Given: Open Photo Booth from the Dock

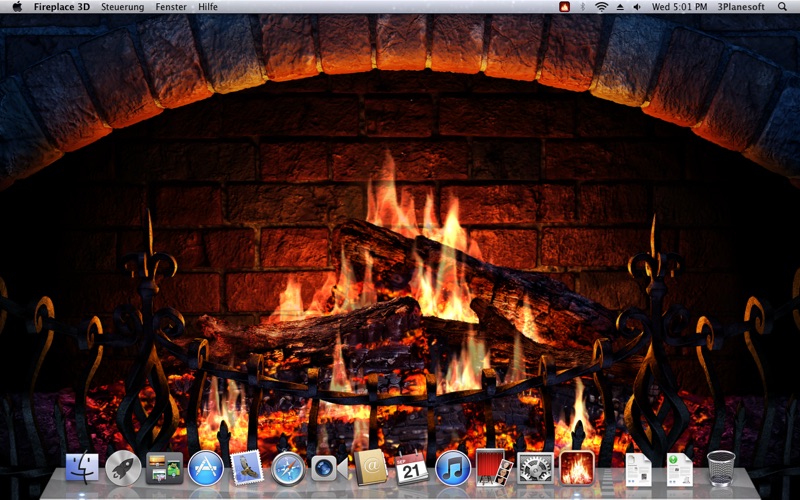Looking at the screenshot, I should [494, 467].
